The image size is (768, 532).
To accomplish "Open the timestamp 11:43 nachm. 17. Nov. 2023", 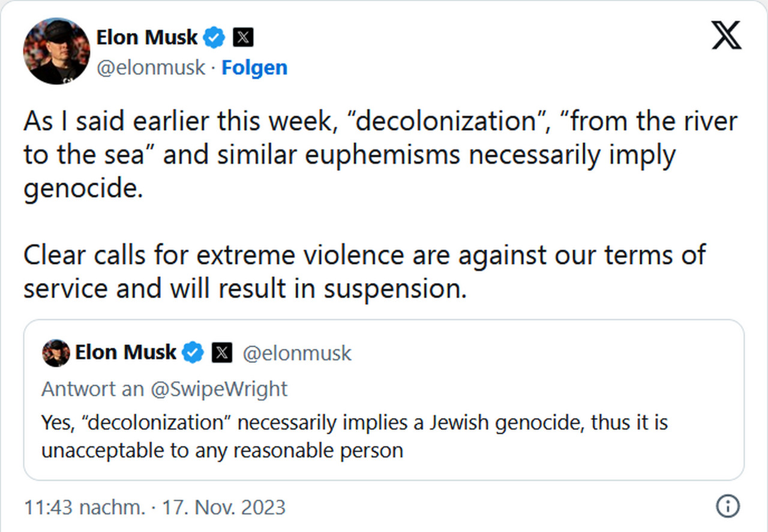I will 155,507.
